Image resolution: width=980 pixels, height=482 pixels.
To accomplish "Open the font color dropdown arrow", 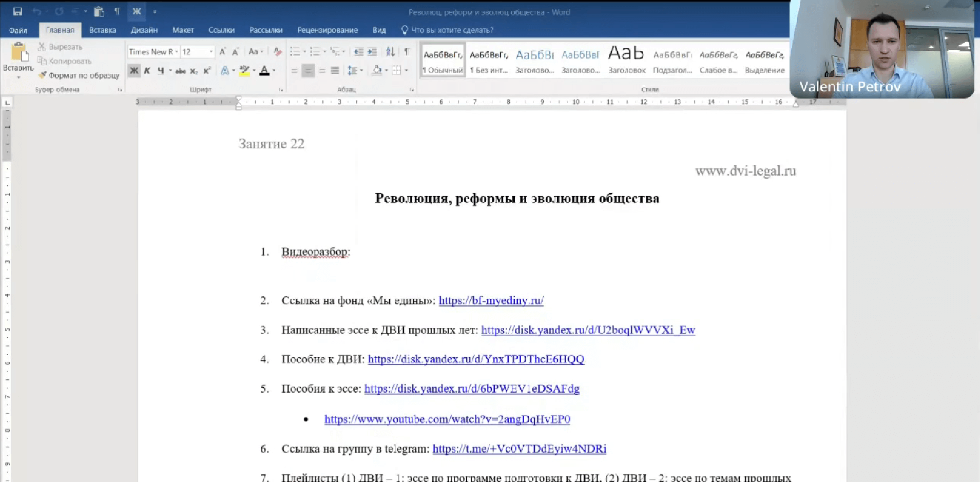I will pos(273,71).
